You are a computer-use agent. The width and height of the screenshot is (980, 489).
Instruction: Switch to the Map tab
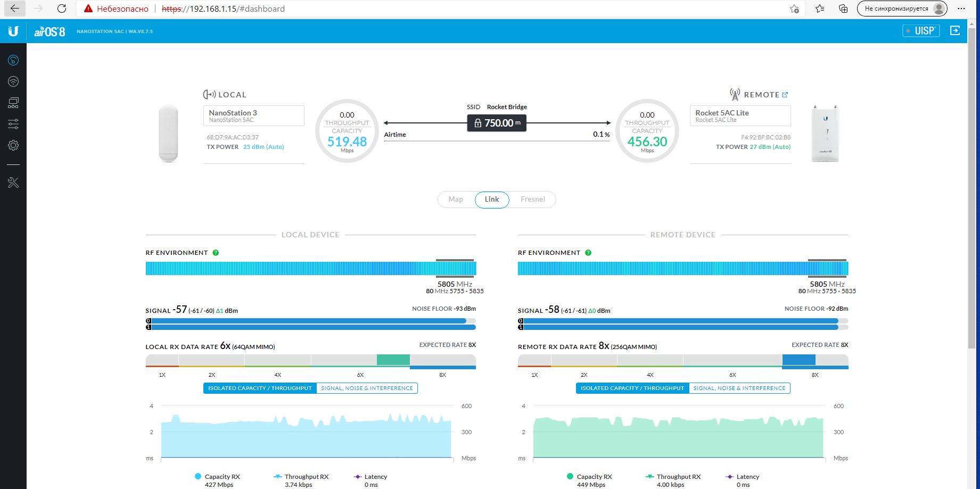pos(456,200)
